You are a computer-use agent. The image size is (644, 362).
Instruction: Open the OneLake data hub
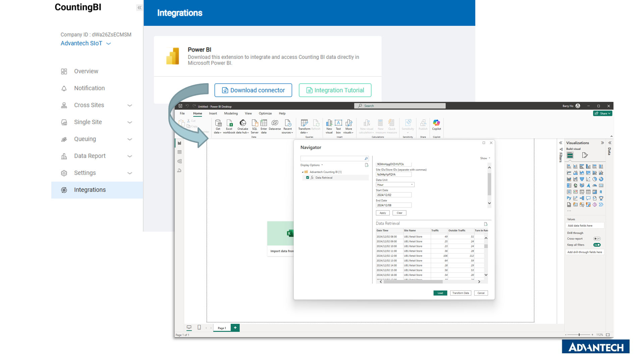[x=243, y=125]
